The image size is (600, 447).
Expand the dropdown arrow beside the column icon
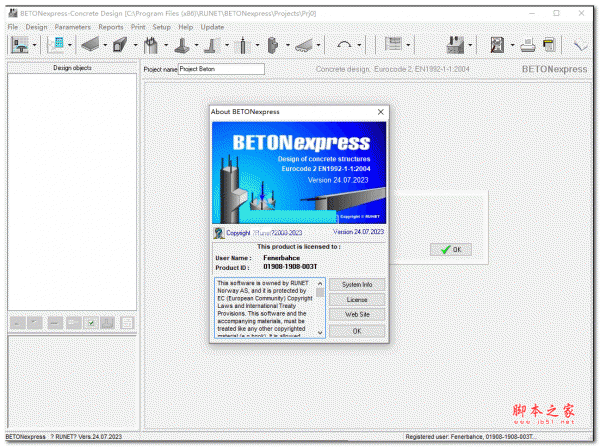pos(165,46)
